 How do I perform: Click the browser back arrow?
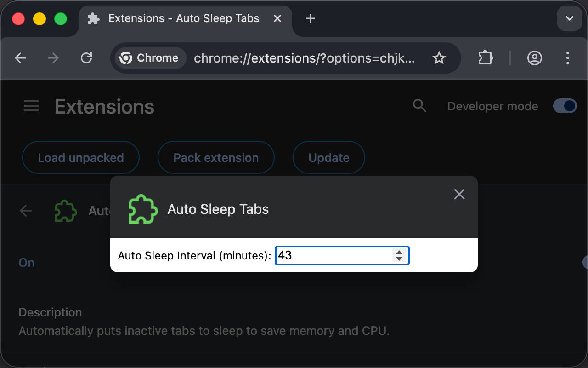pos(20,58)
